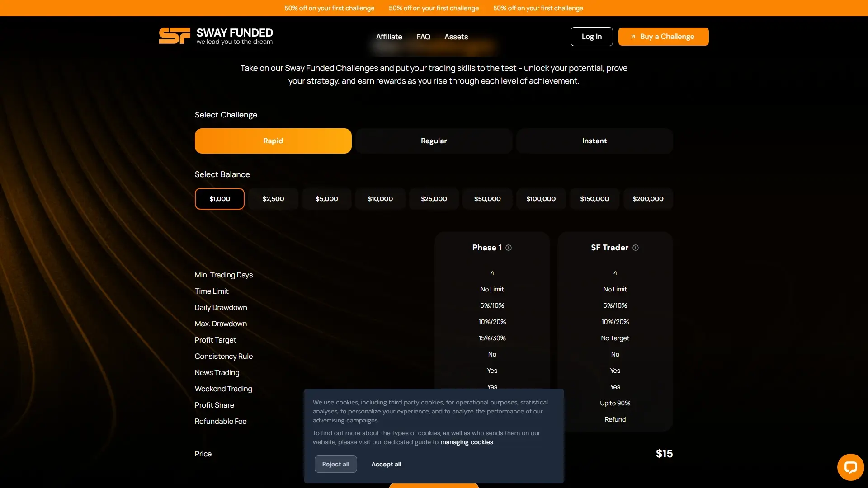Open the live chat bubble icon
The width and height of the screenshot is (868, 488).
tap(850, 467)
